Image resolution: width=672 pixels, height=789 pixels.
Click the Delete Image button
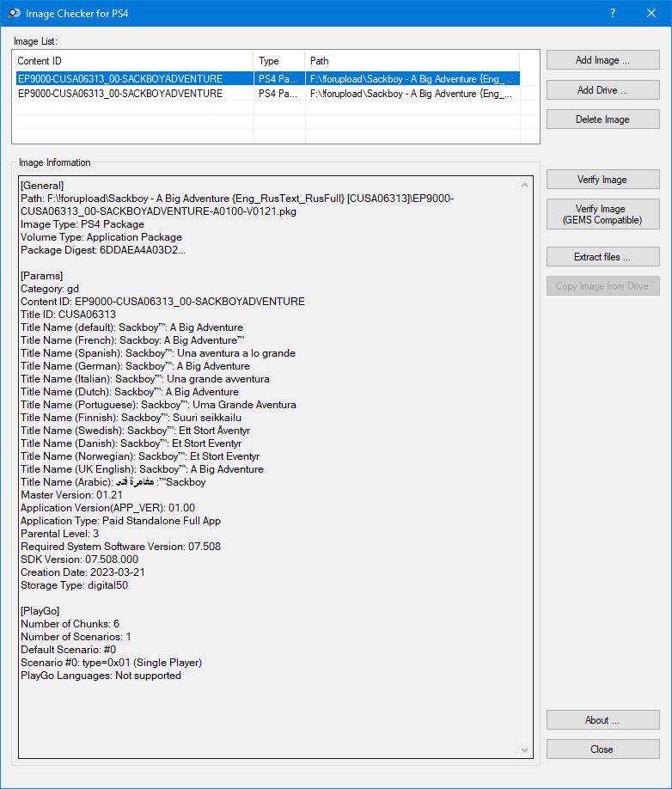602,119
